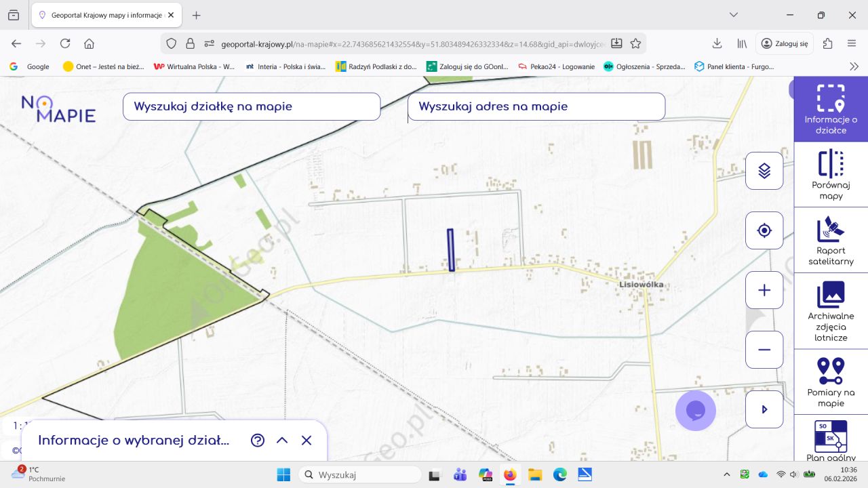
Task: Open the site permissions icon
Action: tap(209, 43)
